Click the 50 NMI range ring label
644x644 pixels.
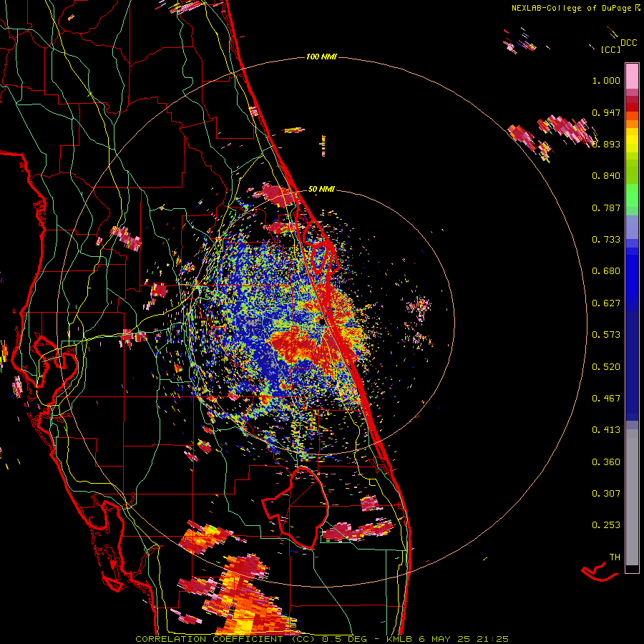pyautogui.click(x=321, y=189)
